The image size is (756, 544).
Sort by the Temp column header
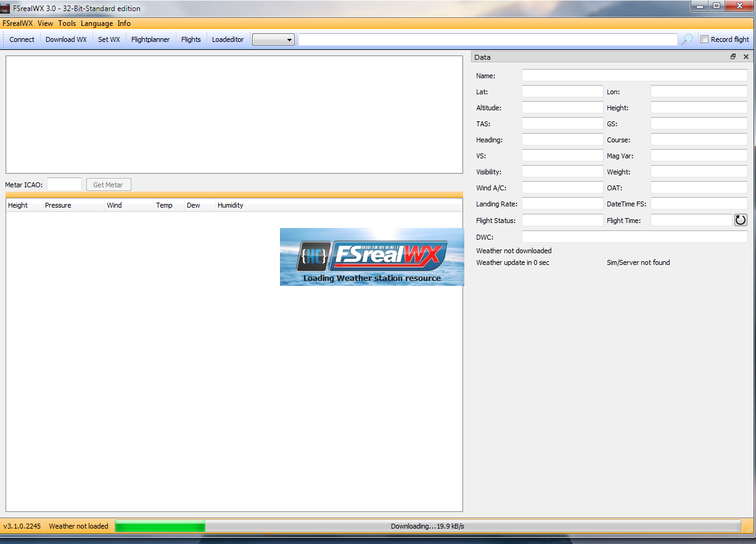[x=169, y=205]
